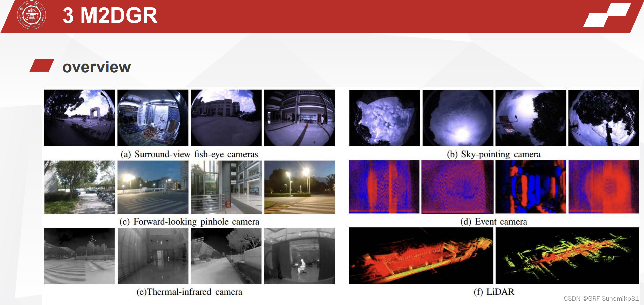Click the red parallelogram bullet beside overview
644x305 pixels.
pos(42,65)
